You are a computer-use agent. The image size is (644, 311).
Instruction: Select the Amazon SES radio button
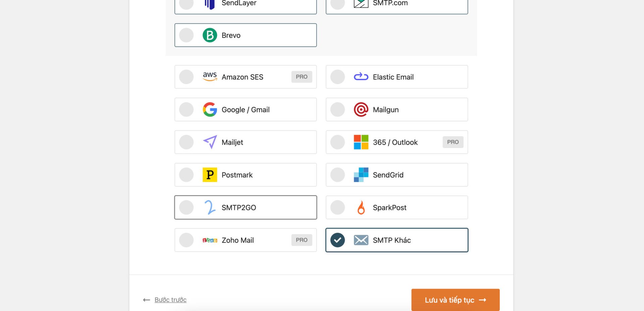186,77
